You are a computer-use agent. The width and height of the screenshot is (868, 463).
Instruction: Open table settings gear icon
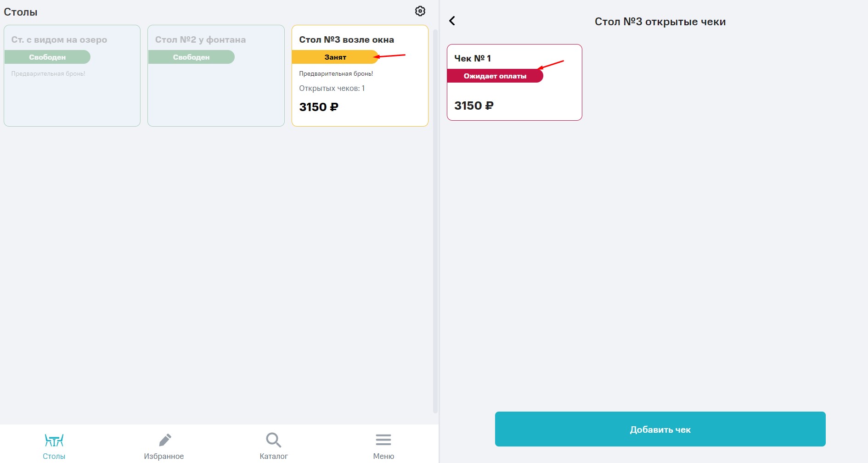[420, 11]
